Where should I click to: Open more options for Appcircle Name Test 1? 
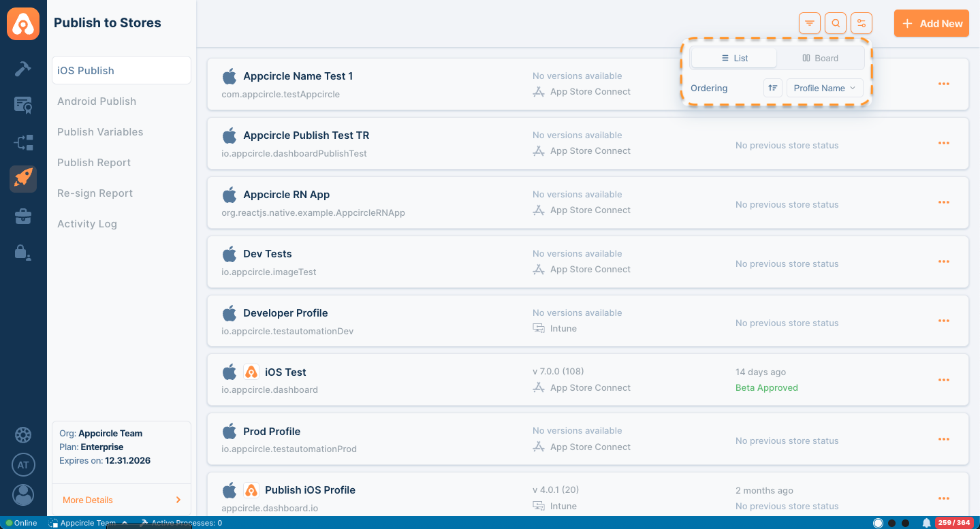tap(944, 84)
